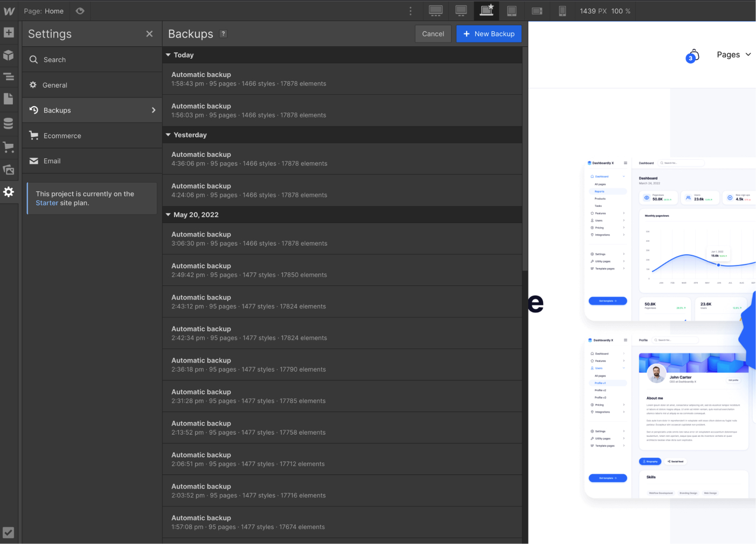Collapse the May 20, 2022 group
Viewport: 756px width, 544px height.
[168, 214]
